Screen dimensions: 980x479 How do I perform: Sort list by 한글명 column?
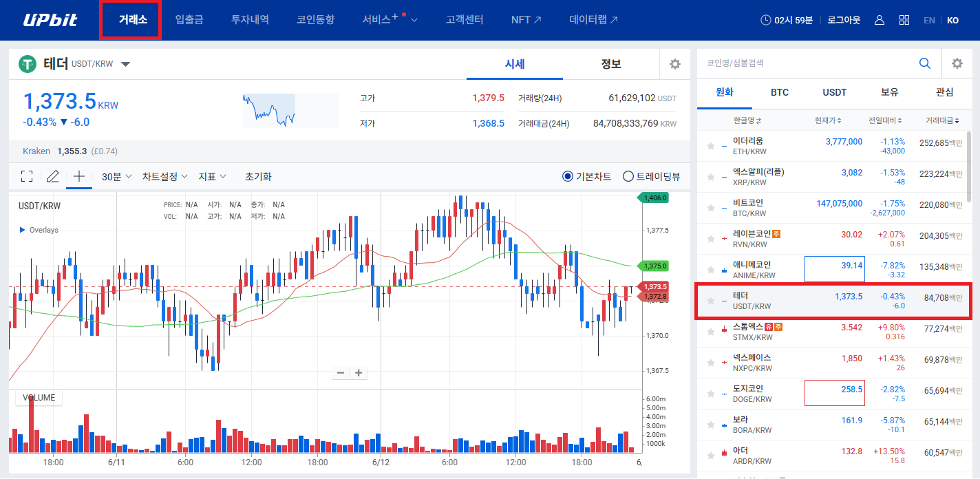tap(747, 120)
